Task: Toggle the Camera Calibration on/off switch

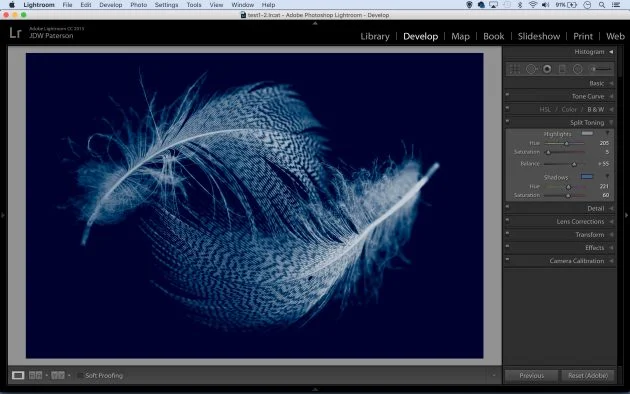Action: pyautogui.click(x=507, y=259)
